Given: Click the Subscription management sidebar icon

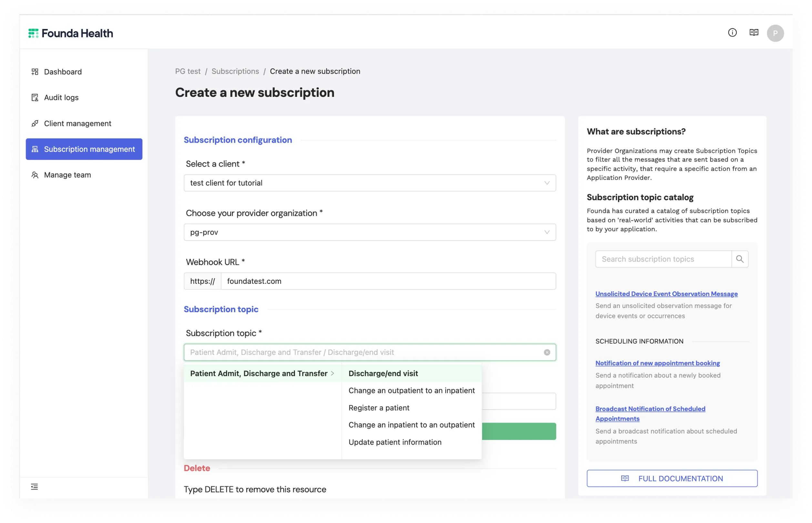Looking at the screenshot, I should [35, 149].
